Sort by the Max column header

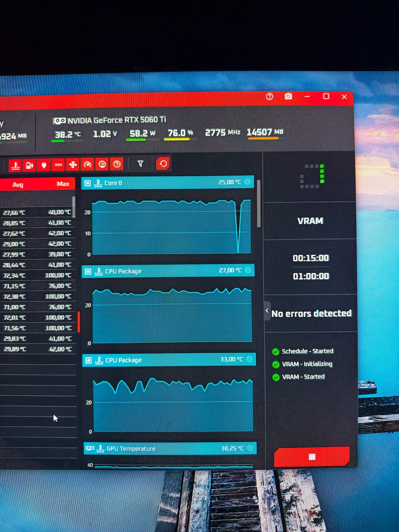click(63, 184)
